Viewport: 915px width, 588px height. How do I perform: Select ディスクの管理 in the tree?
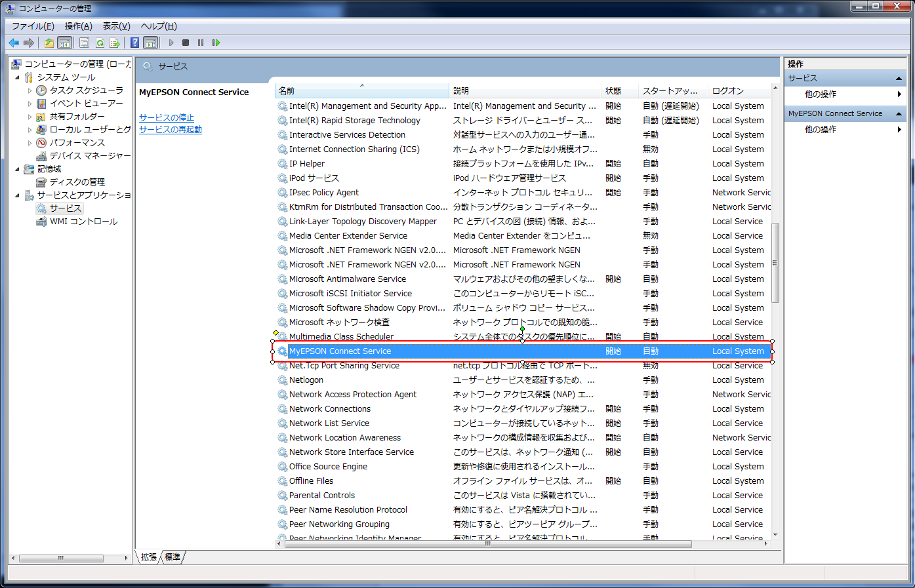(77, 182)
